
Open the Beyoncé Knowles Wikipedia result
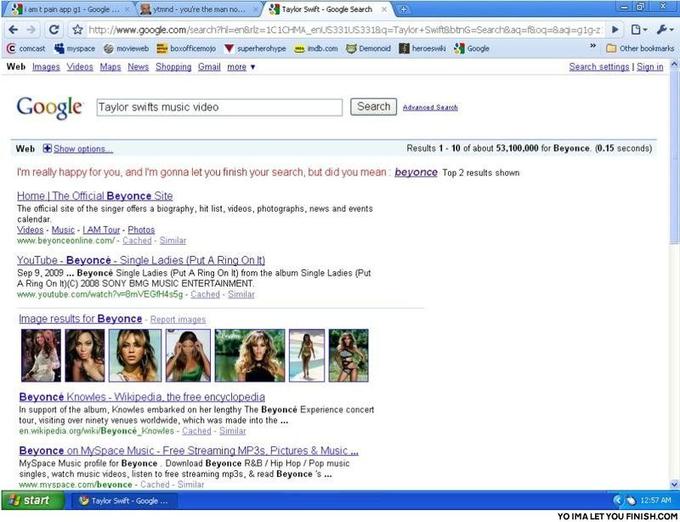(x=142, y=397)
